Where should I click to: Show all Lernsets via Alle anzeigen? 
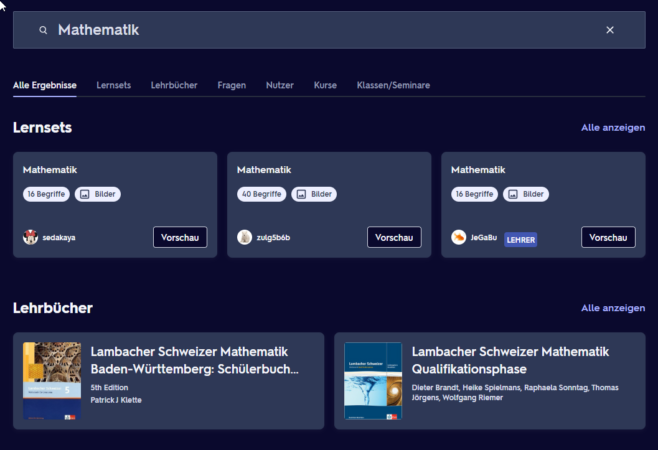tap(613, 128)
